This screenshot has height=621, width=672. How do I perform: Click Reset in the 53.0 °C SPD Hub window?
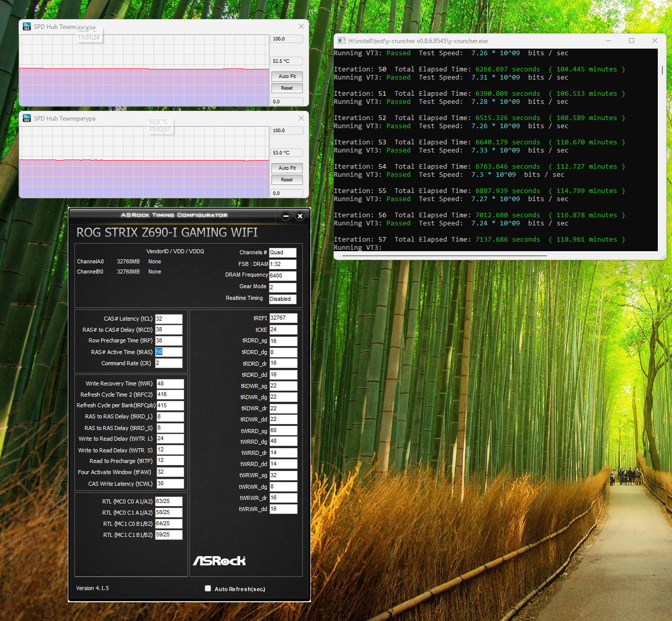(x=287, y=180)
